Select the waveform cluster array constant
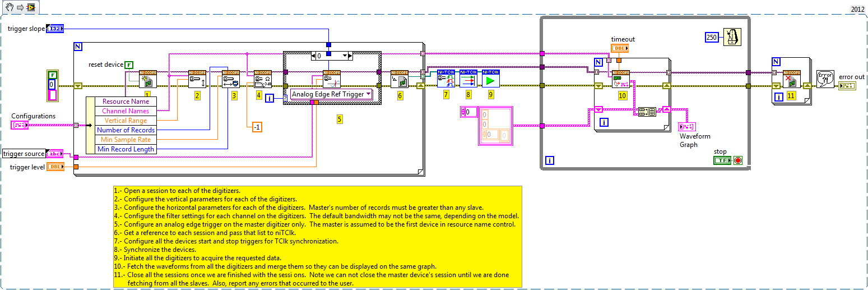 [x=495, y=127]
